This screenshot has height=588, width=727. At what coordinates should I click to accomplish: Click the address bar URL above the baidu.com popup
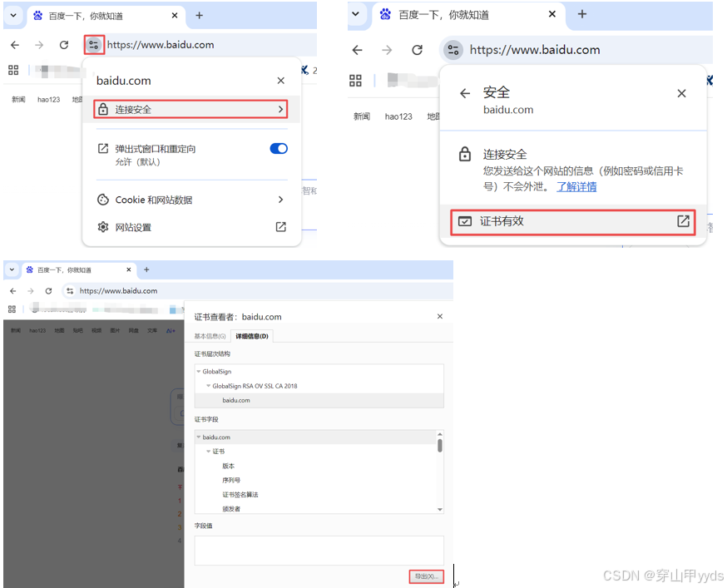[x=161, y=45]
